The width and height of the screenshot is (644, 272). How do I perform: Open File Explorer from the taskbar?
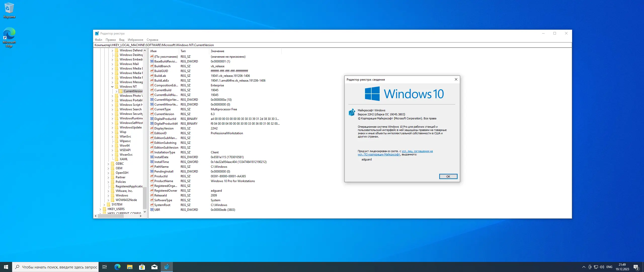coord(130,267)
